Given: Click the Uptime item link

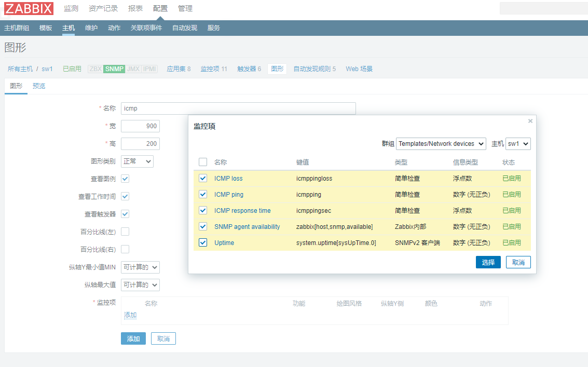Looking at the screenshot, I should coord(224,243).
